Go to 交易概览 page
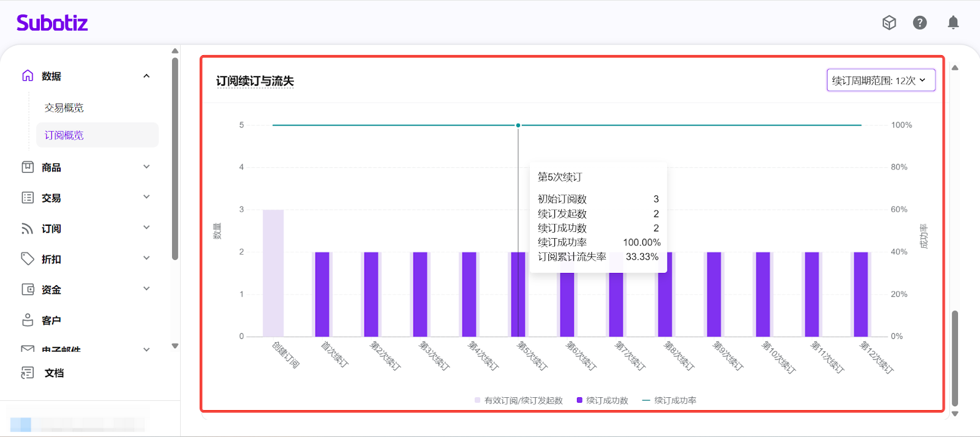This screenshot has width=980, height=437. (x=64, y=108)
